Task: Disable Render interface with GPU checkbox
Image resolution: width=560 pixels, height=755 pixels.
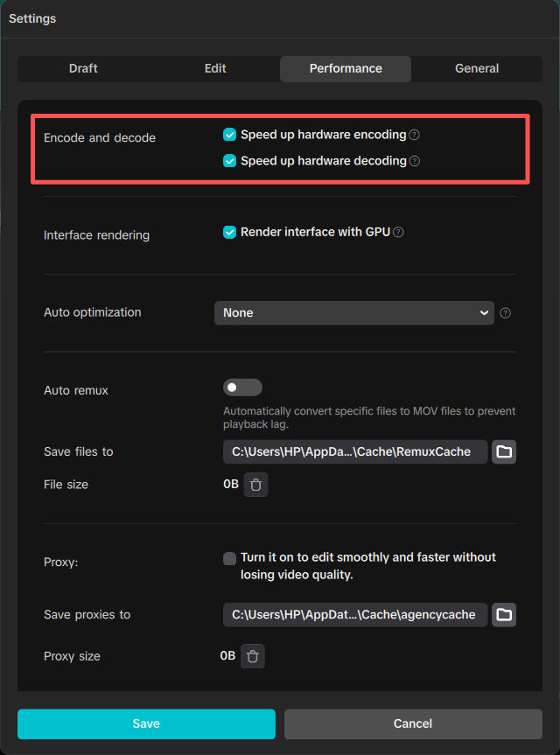Action: point(229,232)
